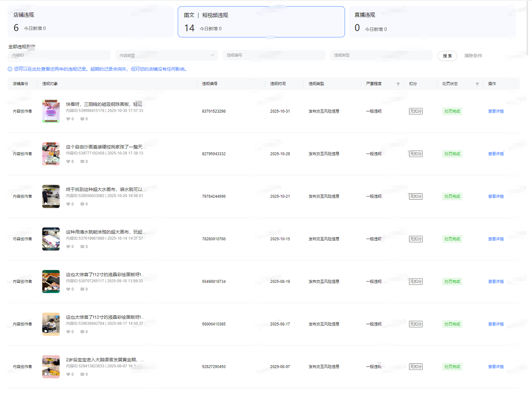Click the info icon before the two-year notice
This screenshot has height=395, width=532.
10,69
